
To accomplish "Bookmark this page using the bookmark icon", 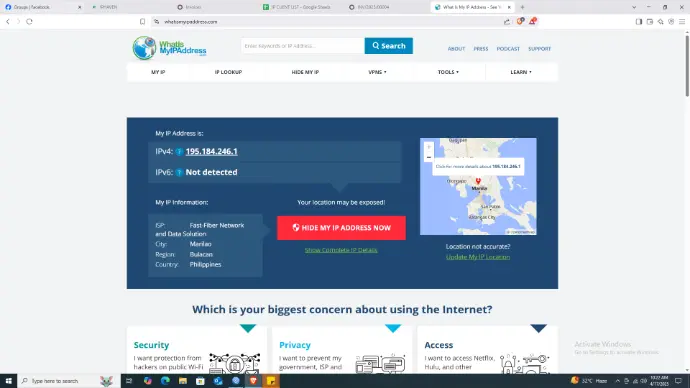I will (x=142, y=22).
